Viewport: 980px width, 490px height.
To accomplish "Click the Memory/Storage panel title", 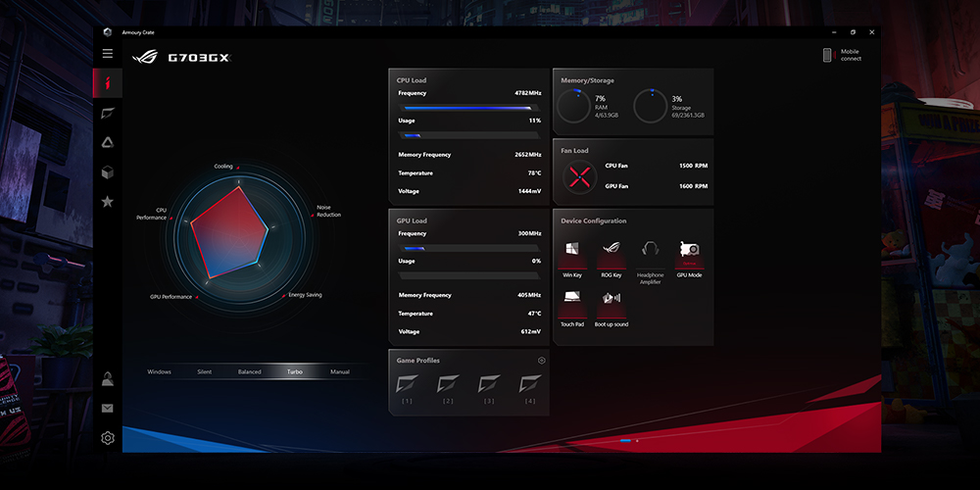I will 587,80.
